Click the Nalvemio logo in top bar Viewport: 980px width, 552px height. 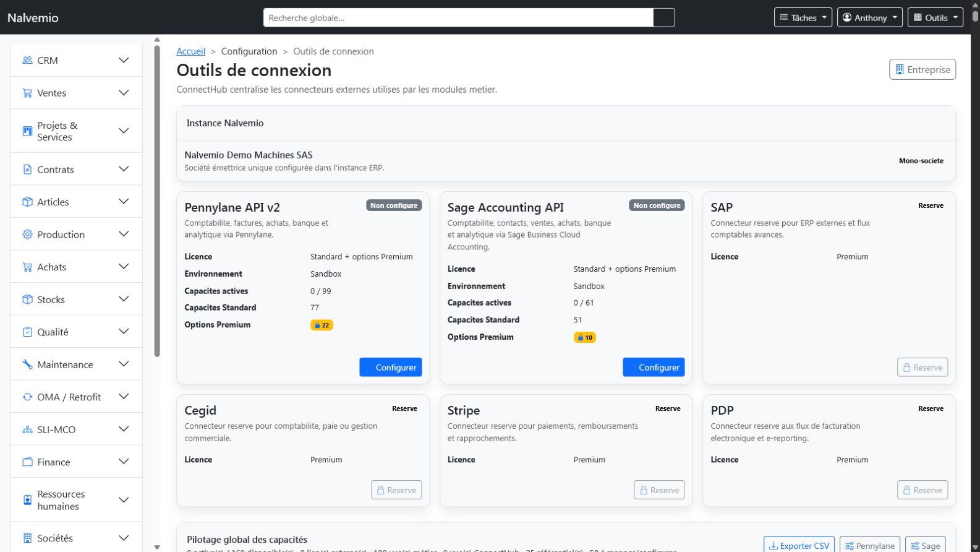pos(33,18)
